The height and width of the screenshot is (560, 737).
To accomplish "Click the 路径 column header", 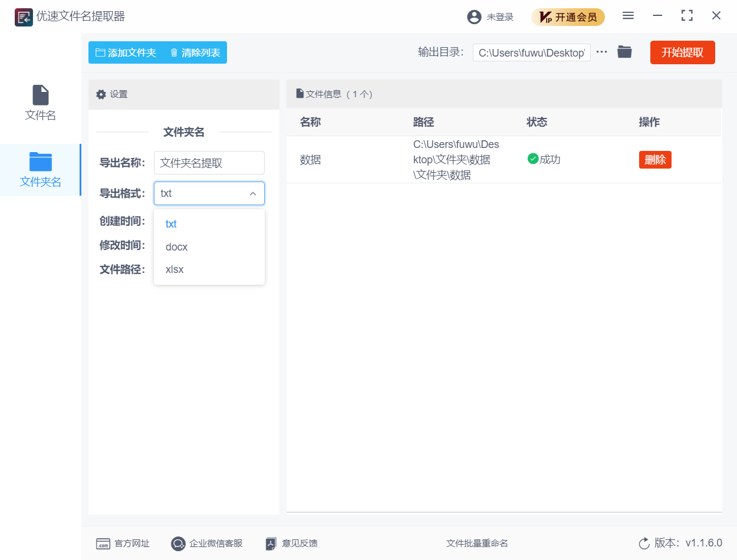I will click(423, 122).
